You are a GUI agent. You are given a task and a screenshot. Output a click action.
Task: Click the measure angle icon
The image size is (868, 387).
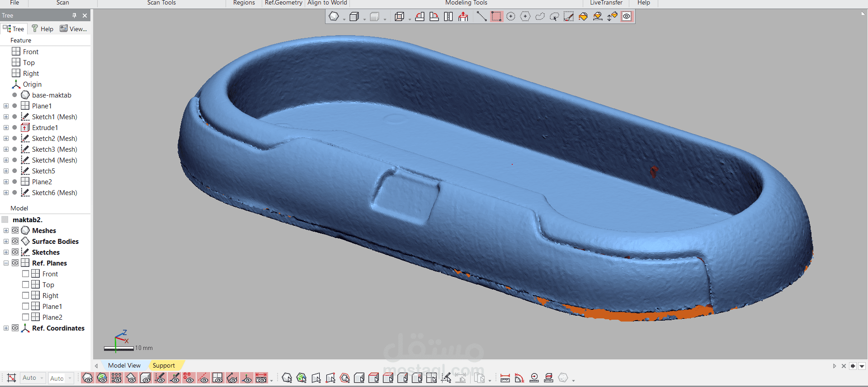(520, 378)
